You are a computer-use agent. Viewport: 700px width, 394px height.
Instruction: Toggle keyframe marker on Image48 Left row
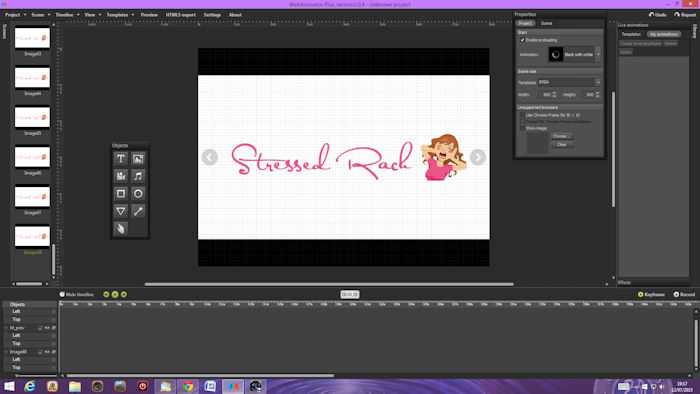point(54,360)
